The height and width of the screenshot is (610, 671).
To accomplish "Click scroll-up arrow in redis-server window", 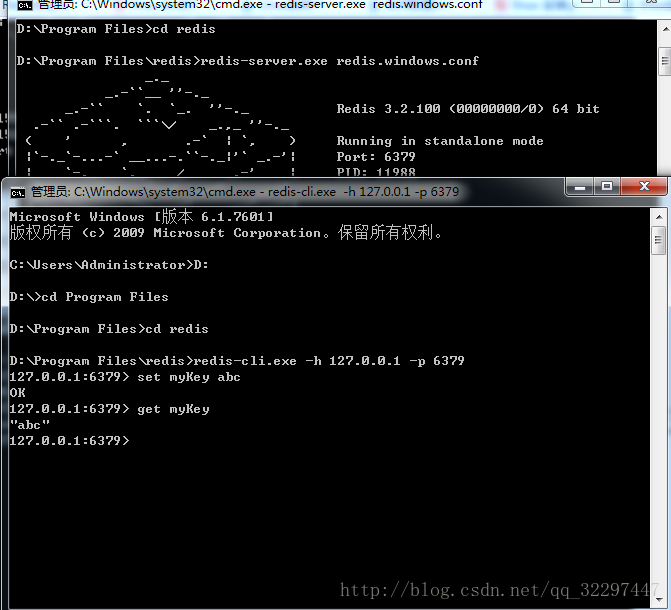I will [665, 30].
